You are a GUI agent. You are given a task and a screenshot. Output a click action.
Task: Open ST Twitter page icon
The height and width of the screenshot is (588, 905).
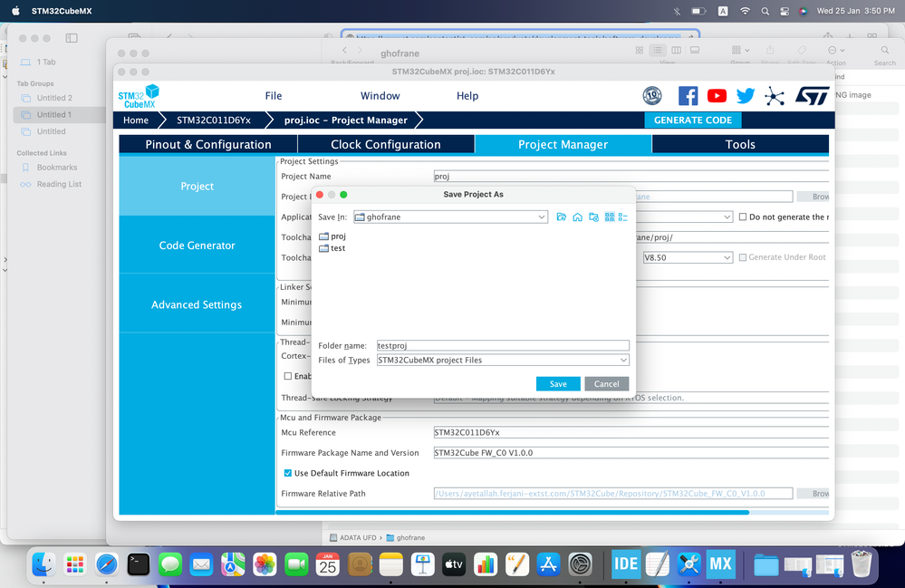coord(746,96)
